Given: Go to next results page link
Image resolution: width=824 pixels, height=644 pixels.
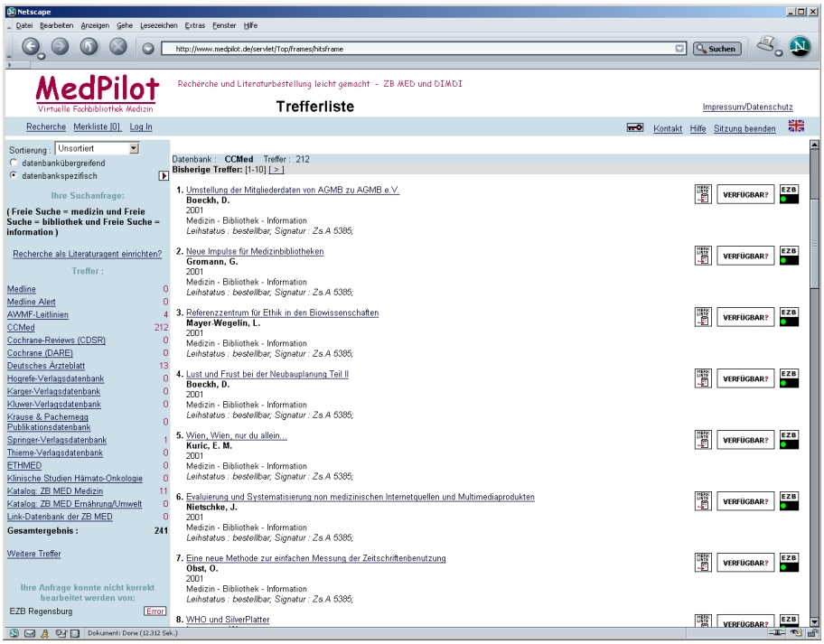Looking at the screenshot, I should (276, 170).
